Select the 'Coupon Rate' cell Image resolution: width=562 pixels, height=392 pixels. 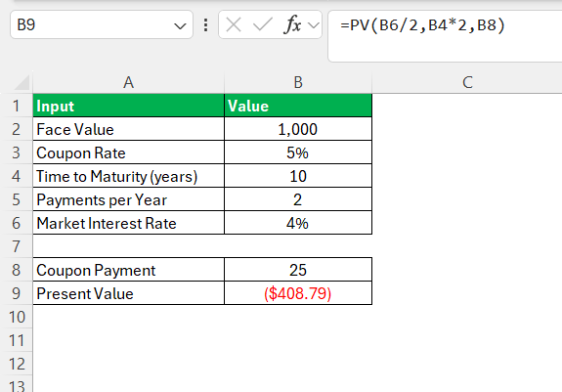[128, 152]
